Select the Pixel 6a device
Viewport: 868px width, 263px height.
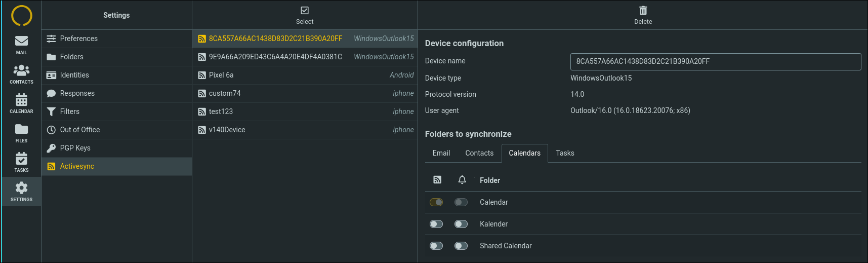pyautogui.click(x=305, y=75)
